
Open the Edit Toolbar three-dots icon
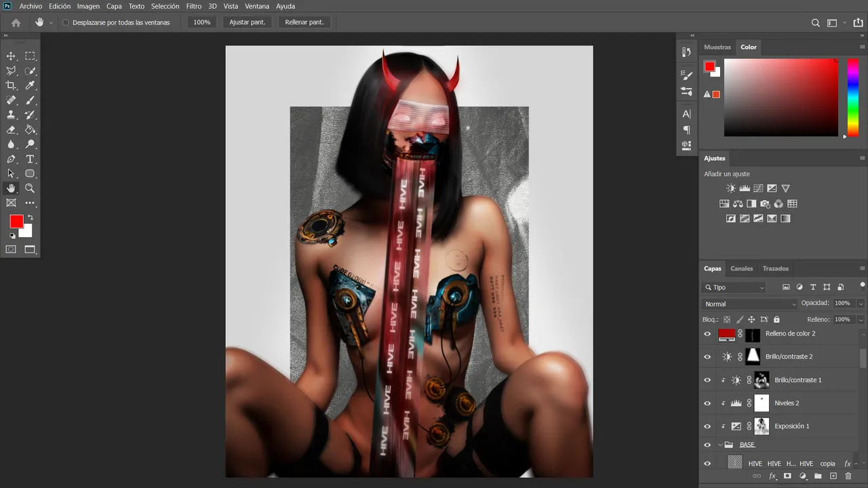(x=30, y=203)
